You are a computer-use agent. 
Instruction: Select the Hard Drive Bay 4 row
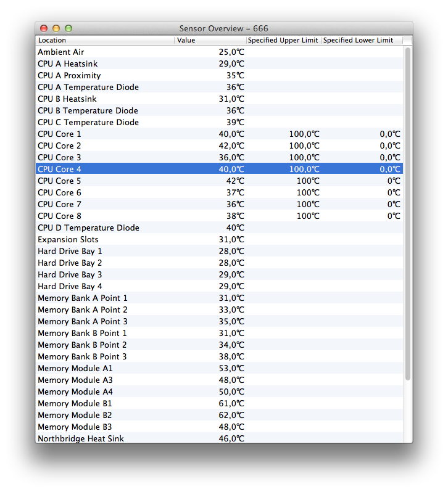coord(219,286)
